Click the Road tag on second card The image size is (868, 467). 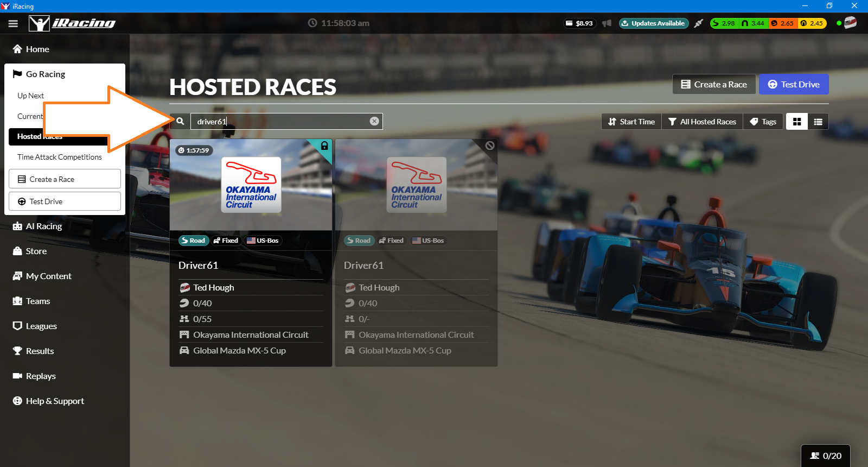pyautogui.click(x=359, y=241)
